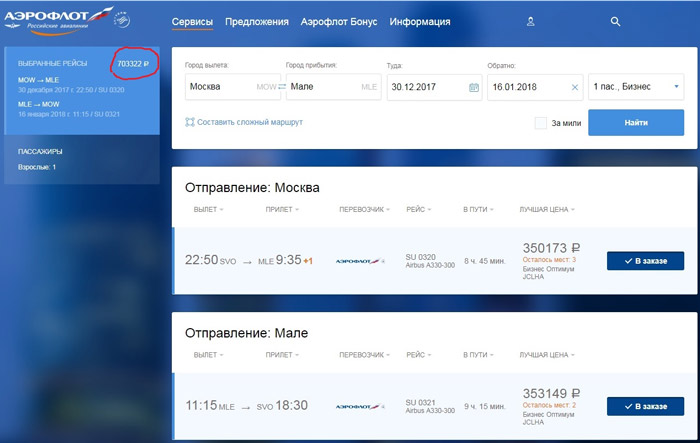700x443 pixels.
Task: Clear the return date 16.01.2018
Action: click(x=575, y=87)
